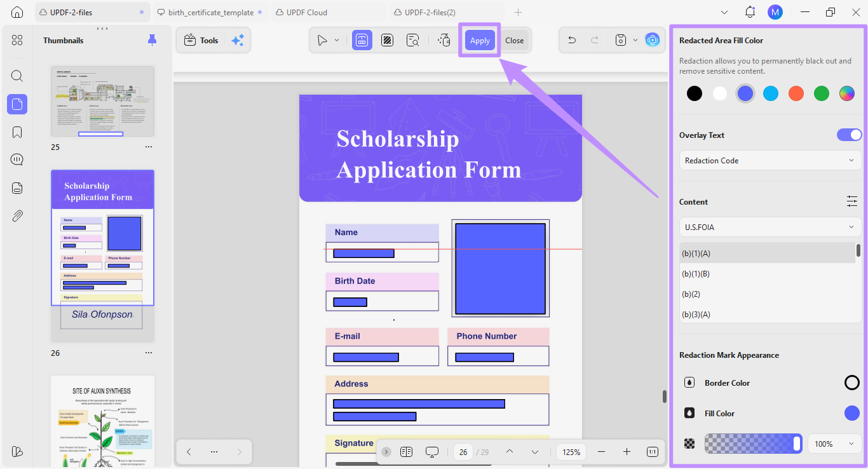Open the user account avatar M
The width and height of the screenshot is (868, 469).
[x=775, y=12]
